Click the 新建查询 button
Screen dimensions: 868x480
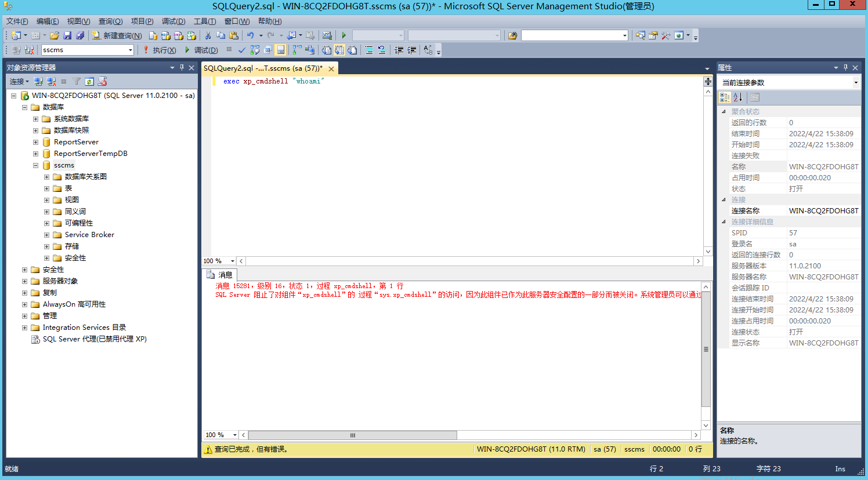tap(117, 35)
